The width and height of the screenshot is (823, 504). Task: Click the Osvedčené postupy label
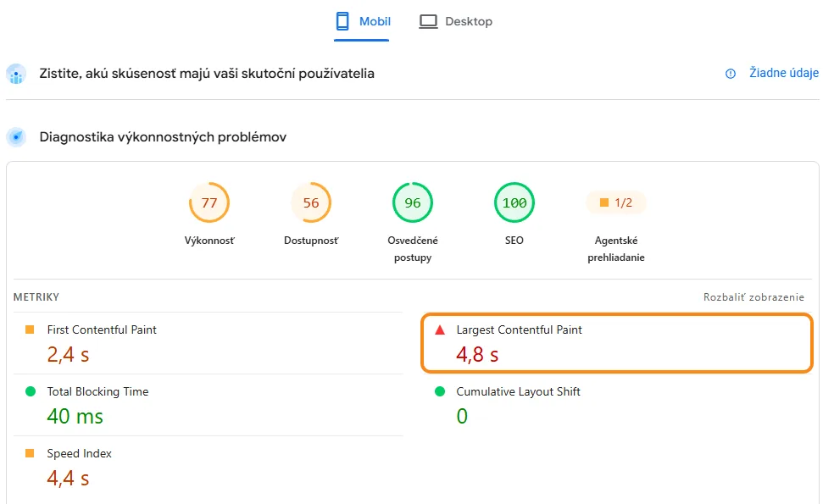413,248
